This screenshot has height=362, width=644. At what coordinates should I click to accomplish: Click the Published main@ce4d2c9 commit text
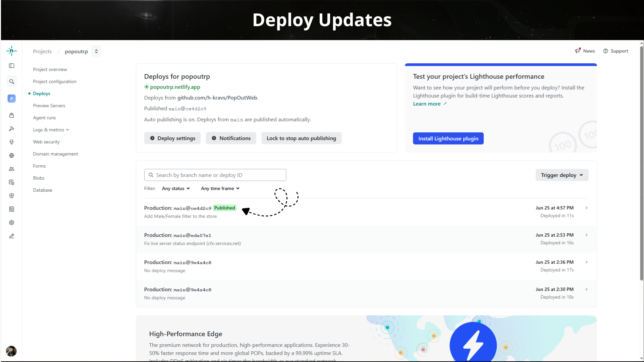(175, 109)
